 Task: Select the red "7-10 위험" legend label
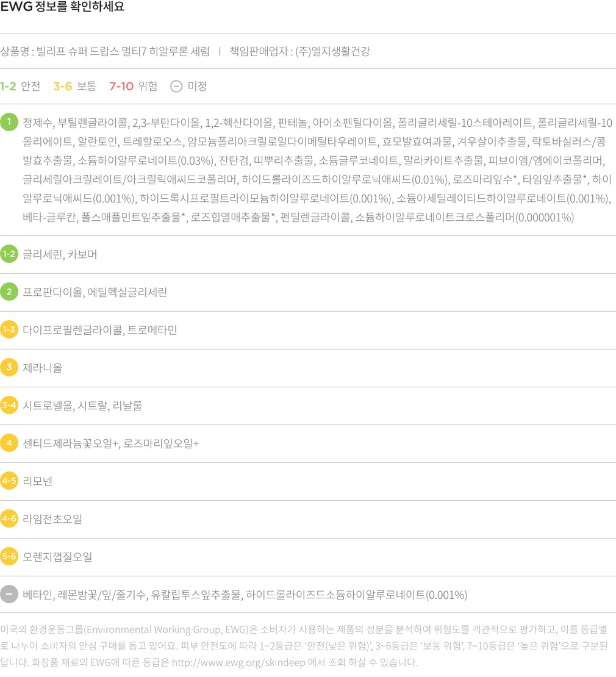coord(133,86)
